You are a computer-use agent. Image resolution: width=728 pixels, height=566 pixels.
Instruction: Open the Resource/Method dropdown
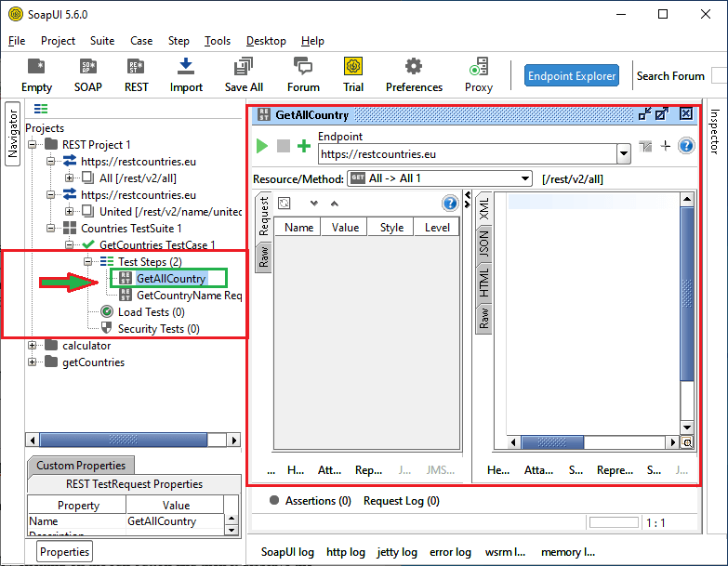click(524, 178)
